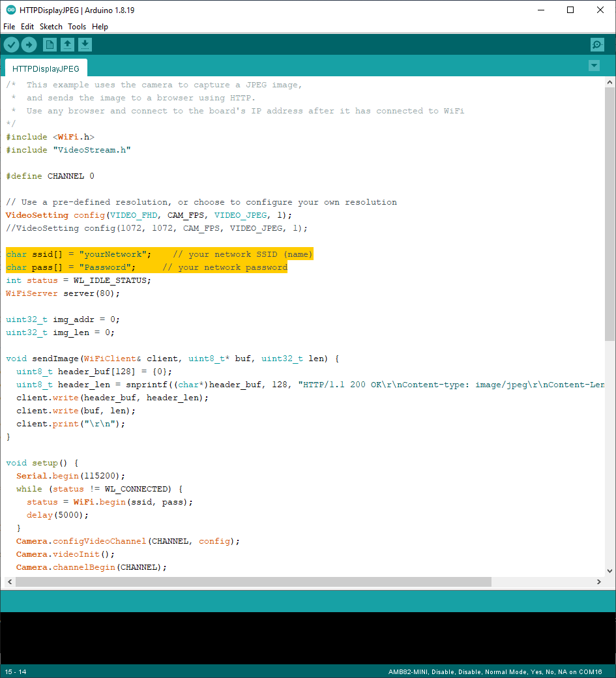Open the Serial Monitor magnifier icon
This screenshot has height=678, width=616.
click(597, 44)
